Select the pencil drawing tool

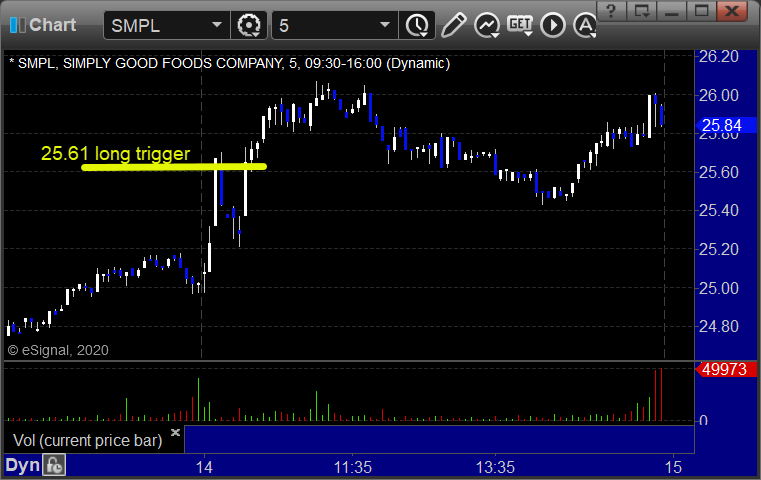pos(454,25)
